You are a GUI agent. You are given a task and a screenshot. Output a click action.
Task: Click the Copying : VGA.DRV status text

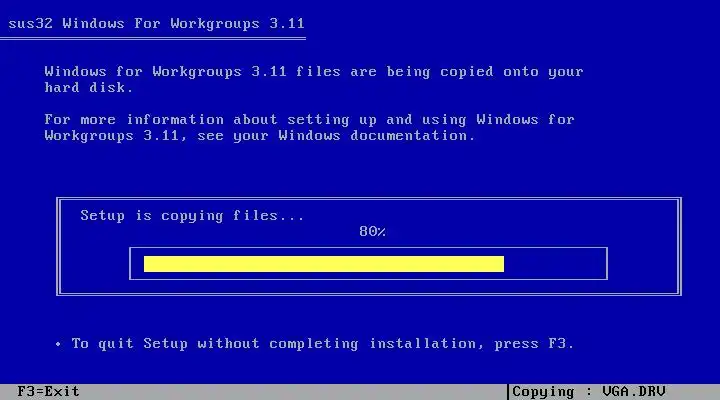(x=588, y=392)
